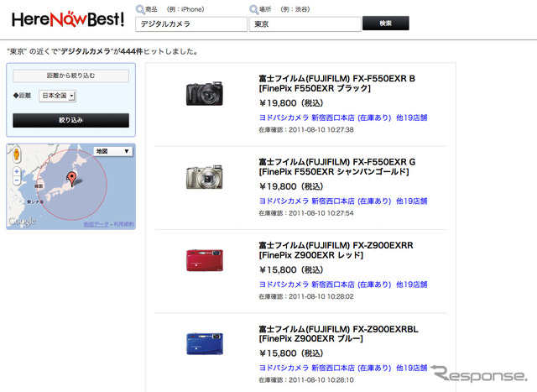This screenshot has height=392, width=537.
Task: Click the champagne gold F550EXR camera thumbnail
Action: 205,177
